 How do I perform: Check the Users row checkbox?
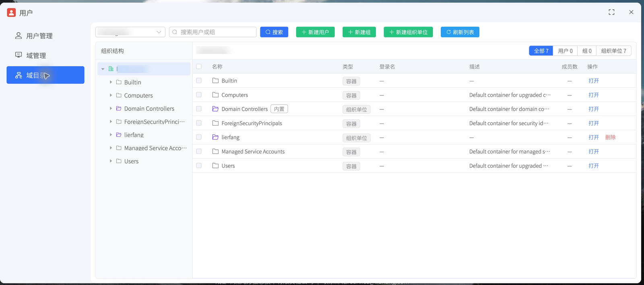(199, 165)
